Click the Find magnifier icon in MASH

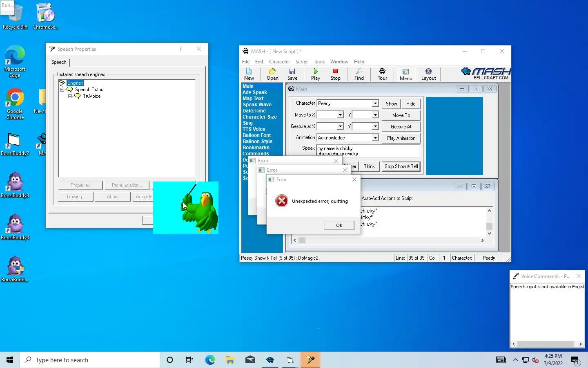359,74
